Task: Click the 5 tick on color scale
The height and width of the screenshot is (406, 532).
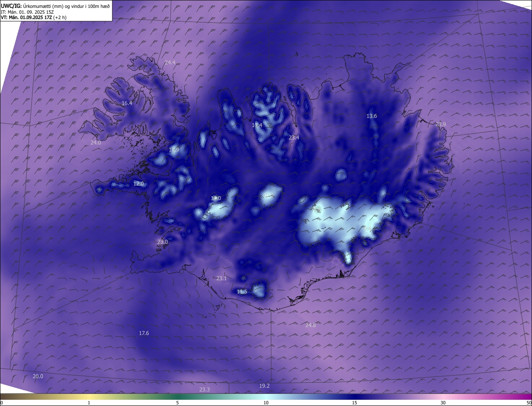Action: pos(177,403)
